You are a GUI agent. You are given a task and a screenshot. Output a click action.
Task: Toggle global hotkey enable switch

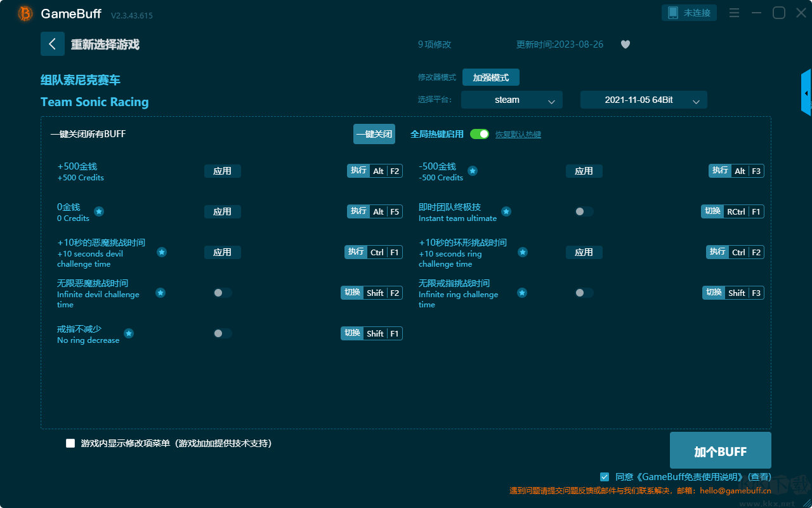(480, 134)
